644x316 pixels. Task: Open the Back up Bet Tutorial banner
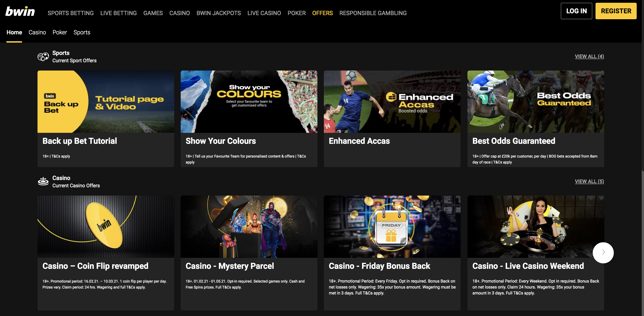click(105, 101)
